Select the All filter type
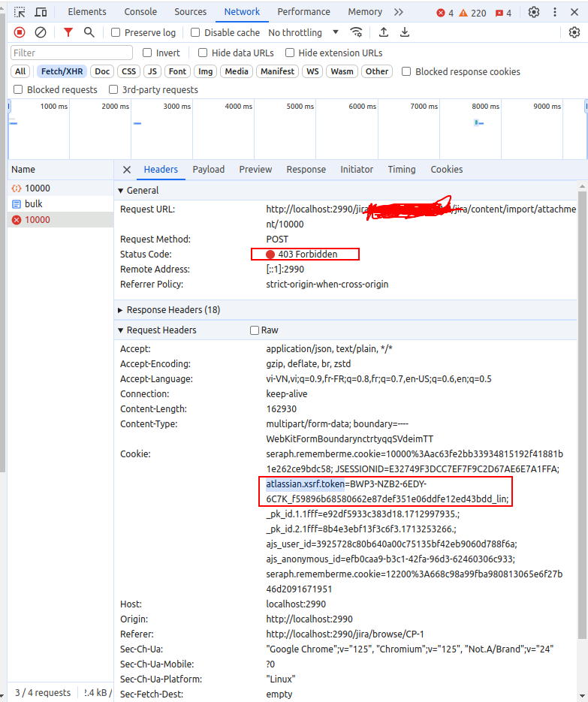Image resolution: width=588 pixels, height=702 pixels. click(20, 71)
